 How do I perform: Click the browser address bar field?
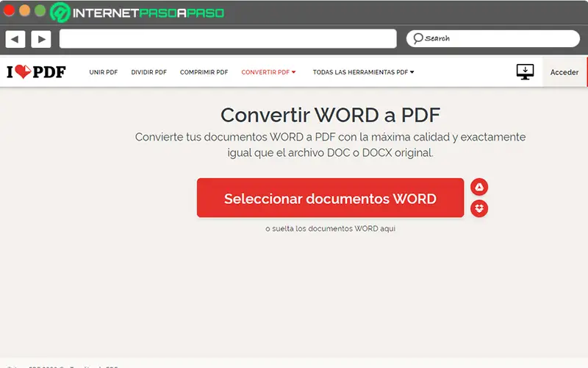(x=228, y=39)
